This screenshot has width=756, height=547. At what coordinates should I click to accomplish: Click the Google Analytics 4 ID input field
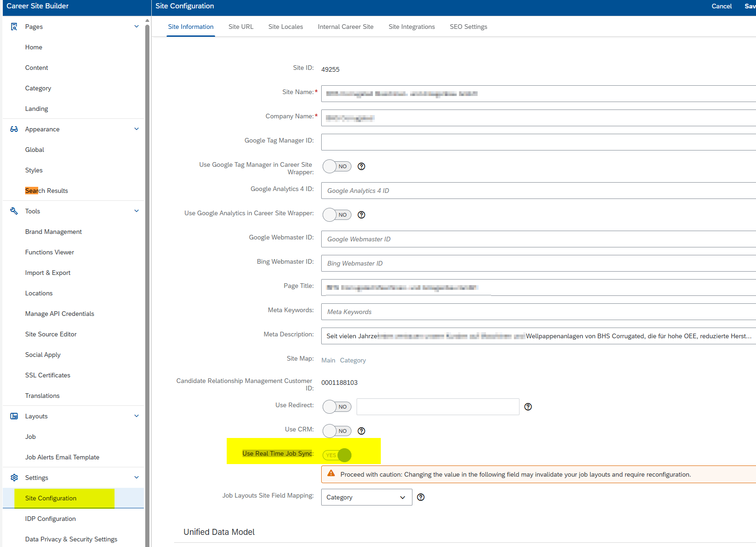(x=538, y=191)
